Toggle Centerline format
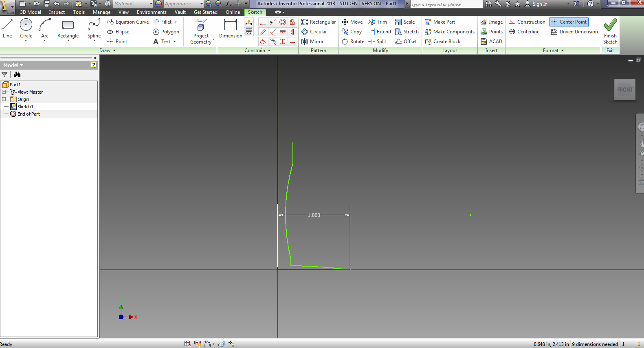Image resolution: width=644 pixels, height=348 pixels. point(524,32)
